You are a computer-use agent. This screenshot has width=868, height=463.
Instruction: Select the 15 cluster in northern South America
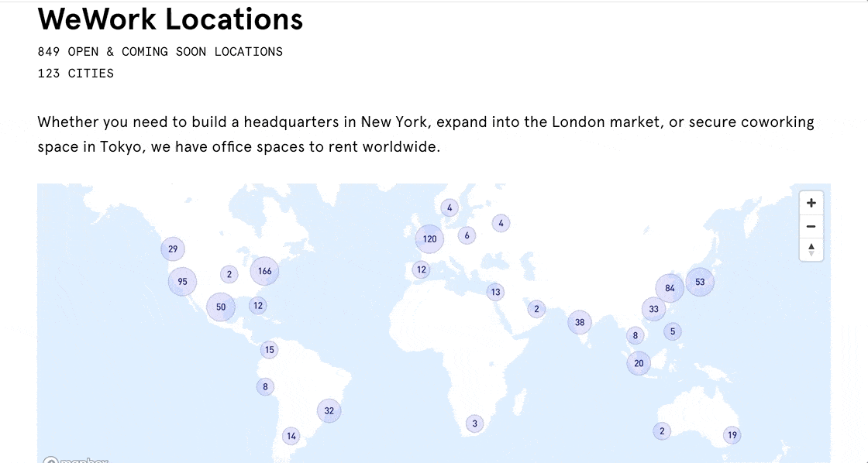point(269,350)
